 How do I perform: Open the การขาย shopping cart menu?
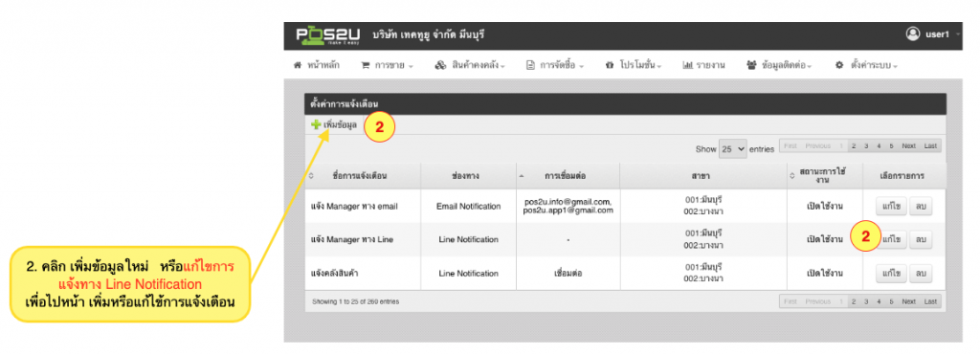(387, 65)
